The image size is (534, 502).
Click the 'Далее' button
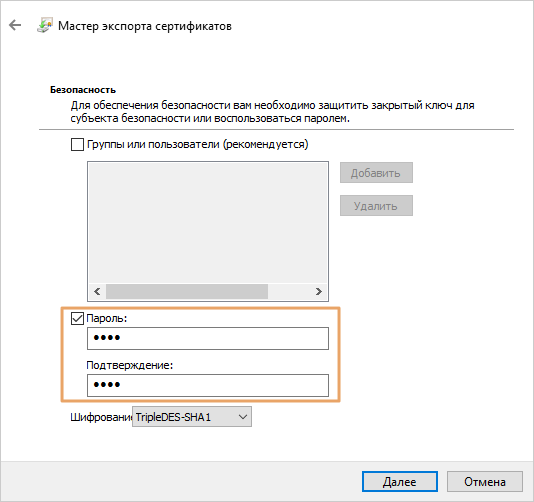[399, 482]
